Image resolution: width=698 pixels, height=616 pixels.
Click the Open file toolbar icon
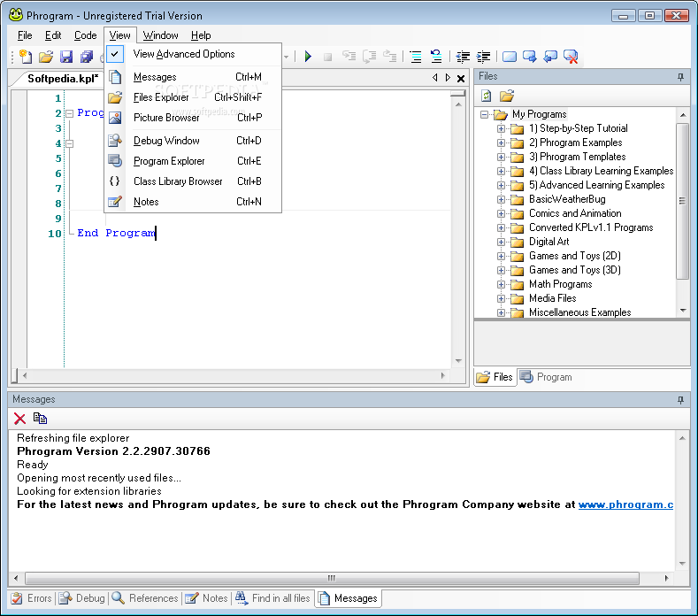pyautogui.click(x=46, y=57)
